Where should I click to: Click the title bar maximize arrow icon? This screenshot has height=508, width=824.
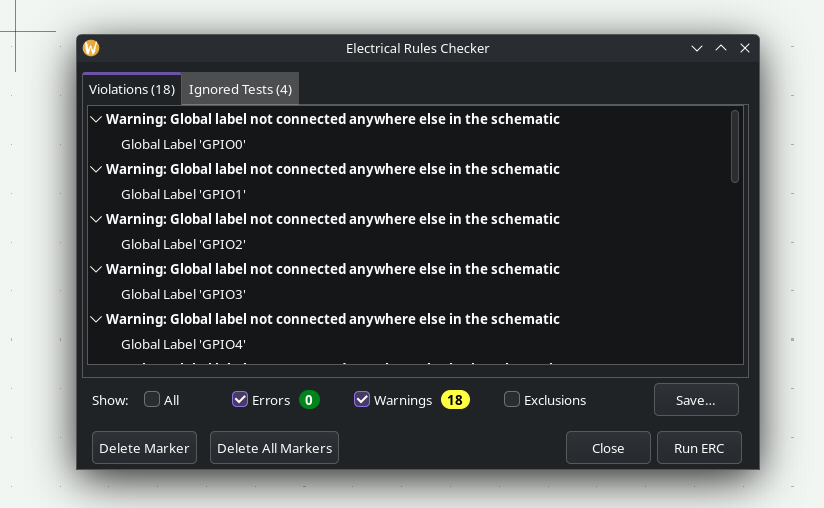tap(720, 48)
